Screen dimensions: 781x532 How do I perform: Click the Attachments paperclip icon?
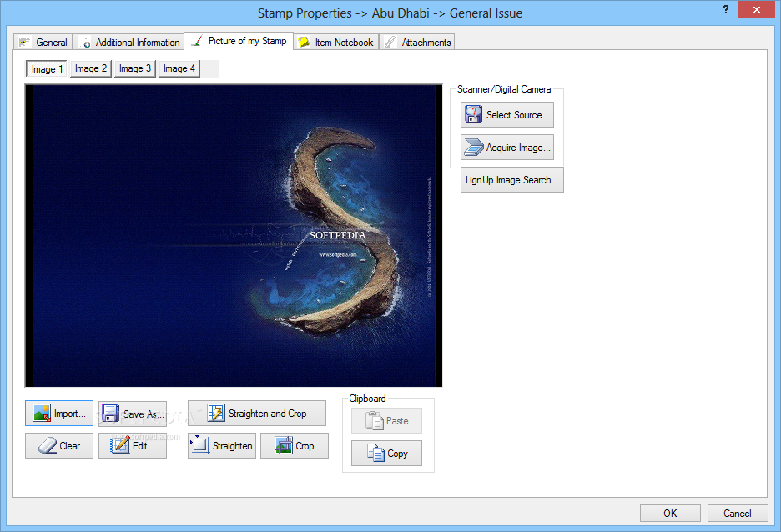pyautogui.click(x=391, y=43)
